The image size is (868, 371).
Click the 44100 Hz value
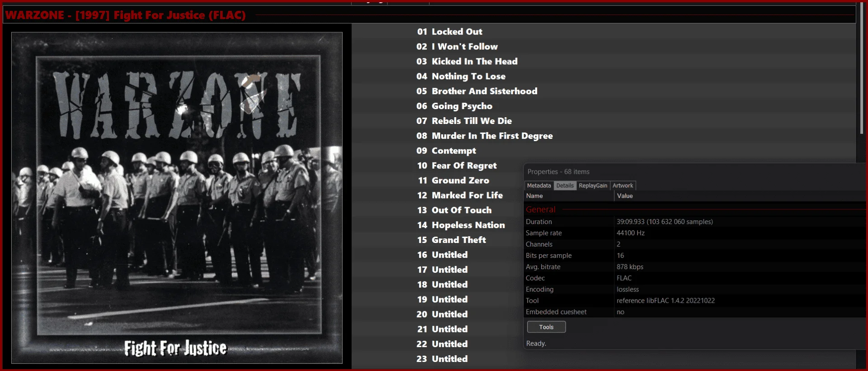[630, 233]
